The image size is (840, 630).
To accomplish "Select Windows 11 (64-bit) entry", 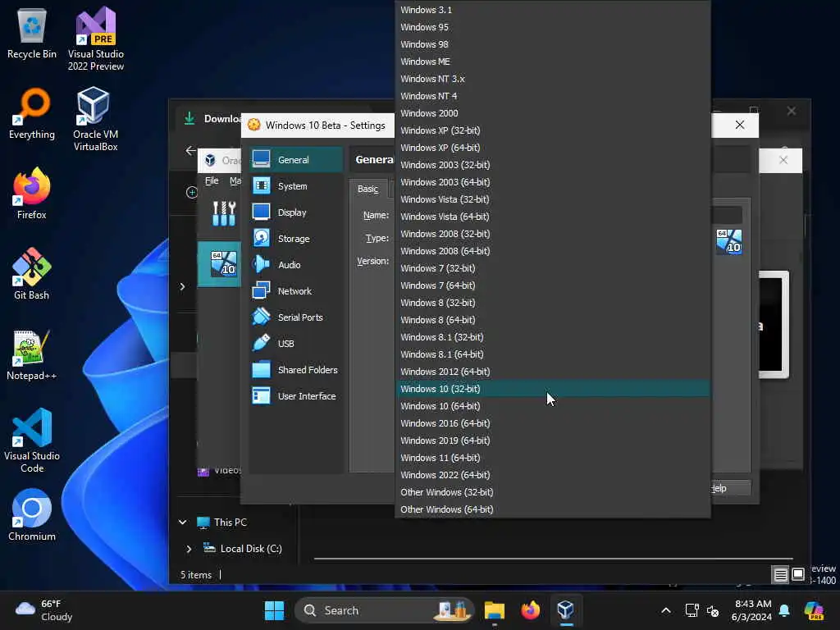I will pyautogui.click(x=553, y=458).
